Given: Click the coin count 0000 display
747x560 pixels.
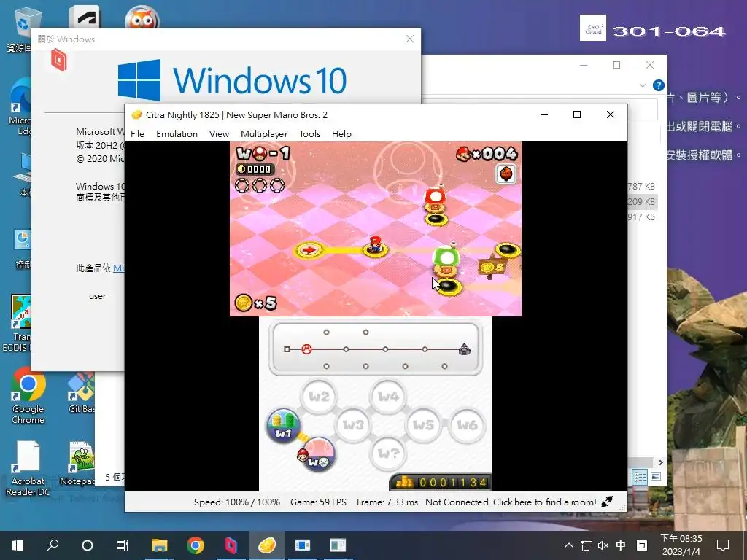Looking at the screenshot, I should tap(255, 169).
